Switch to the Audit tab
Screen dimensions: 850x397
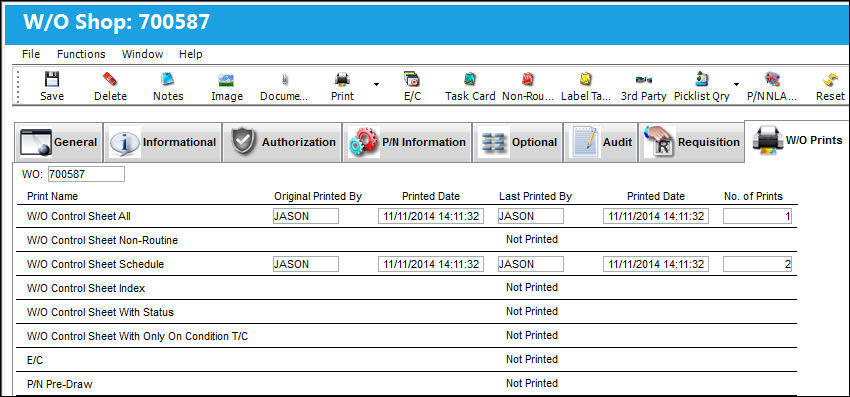pos(601,143)
